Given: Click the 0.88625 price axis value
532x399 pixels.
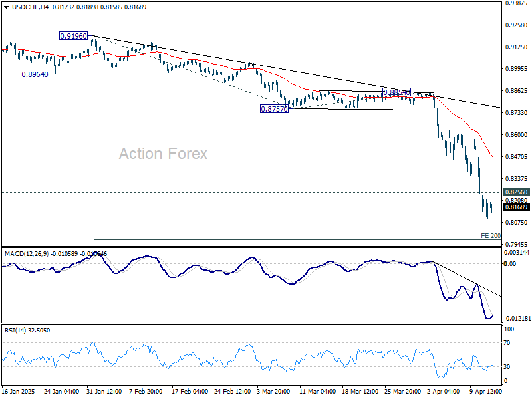Looking at the screenshot, I should tap(516, 91).
